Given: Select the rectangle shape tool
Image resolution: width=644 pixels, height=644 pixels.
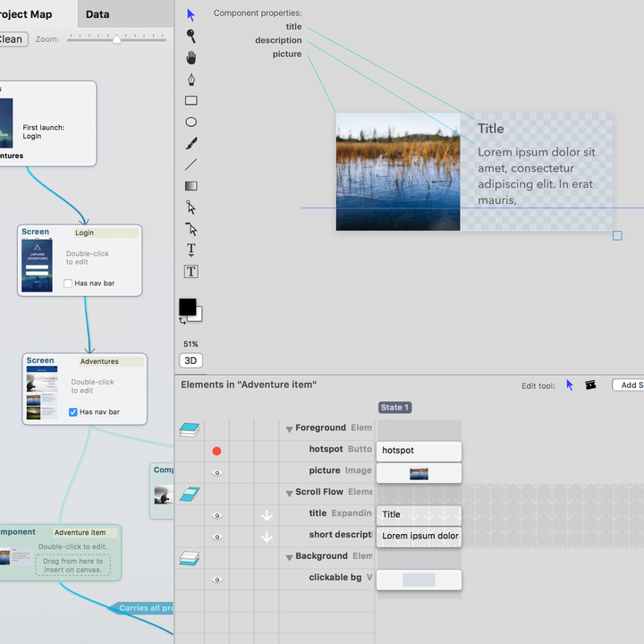Looking at the screenshot, I should (x=191, y=100).
